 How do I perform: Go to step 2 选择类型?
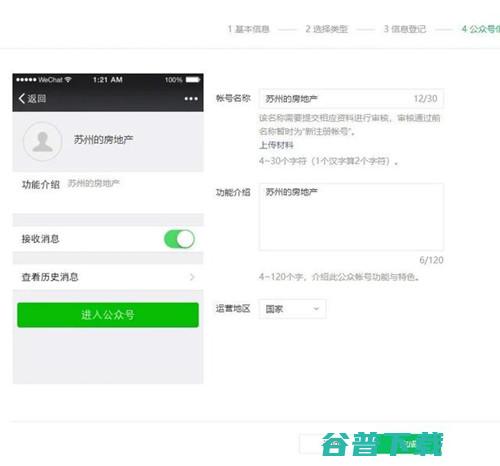[x=327, y=29]
